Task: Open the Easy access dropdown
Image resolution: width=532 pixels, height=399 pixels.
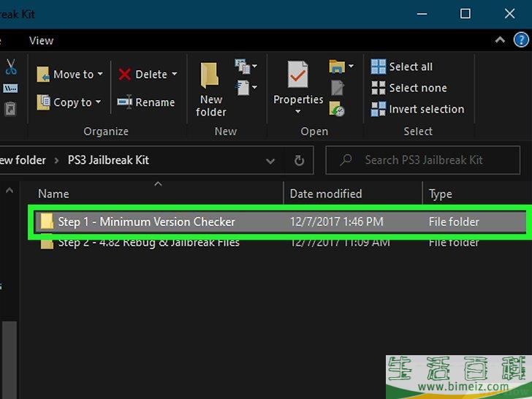Action: pos(246,88)
